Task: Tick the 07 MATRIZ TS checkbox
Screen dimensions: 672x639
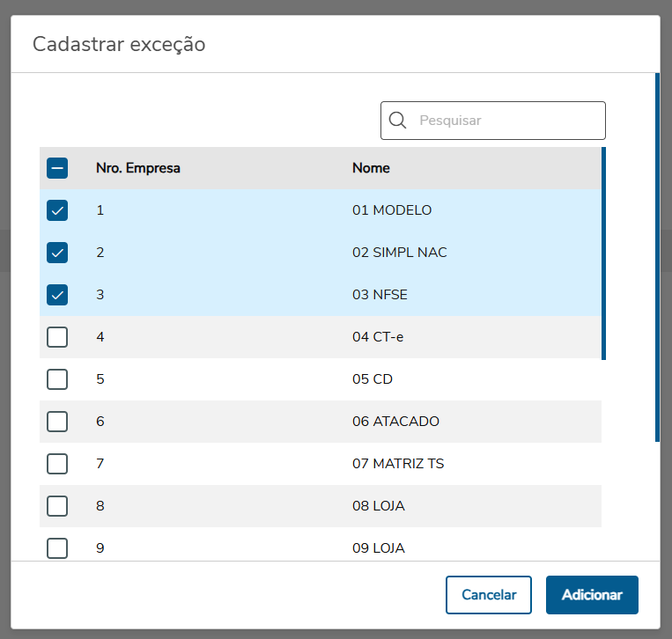Action: (x=57, y=464)
